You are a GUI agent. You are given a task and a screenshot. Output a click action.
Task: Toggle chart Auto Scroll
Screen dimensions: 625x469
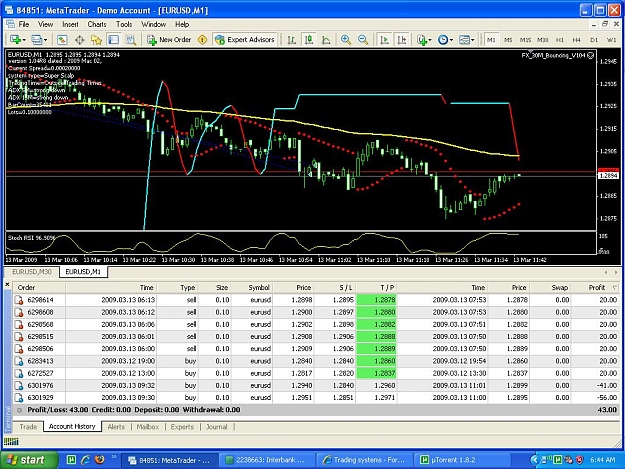[x=385, y=40]
